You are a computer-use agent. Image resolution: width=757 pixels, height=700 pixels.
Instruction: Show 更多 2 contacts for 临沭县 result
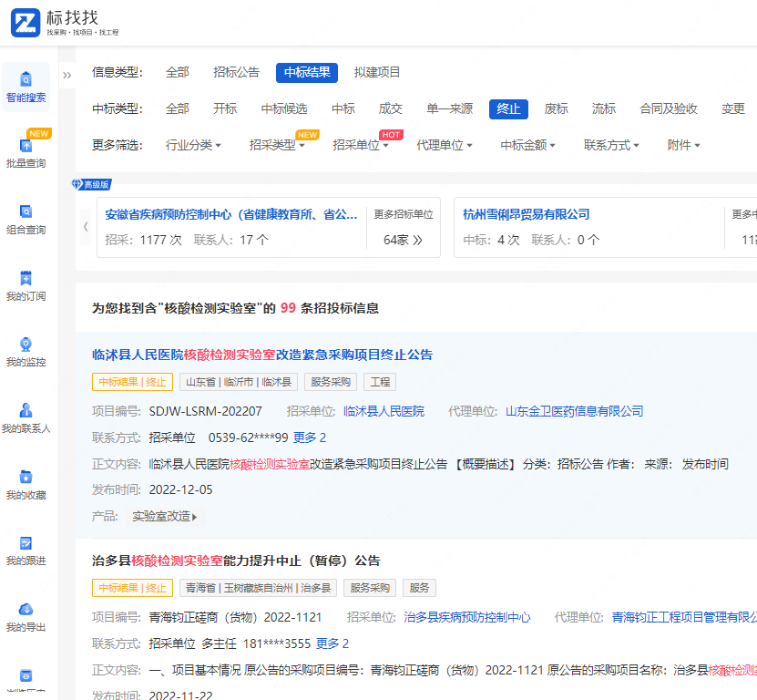coord(310,437)
